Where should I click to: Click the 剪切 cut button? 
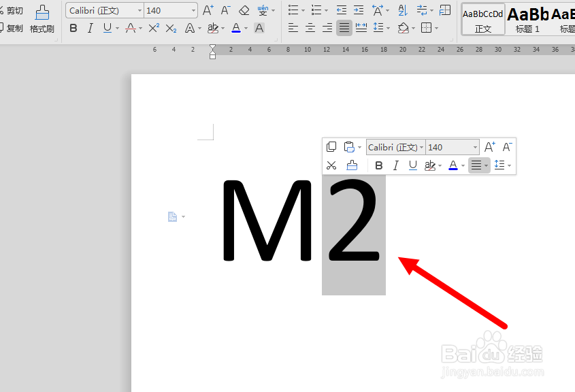tap(12, 11)
